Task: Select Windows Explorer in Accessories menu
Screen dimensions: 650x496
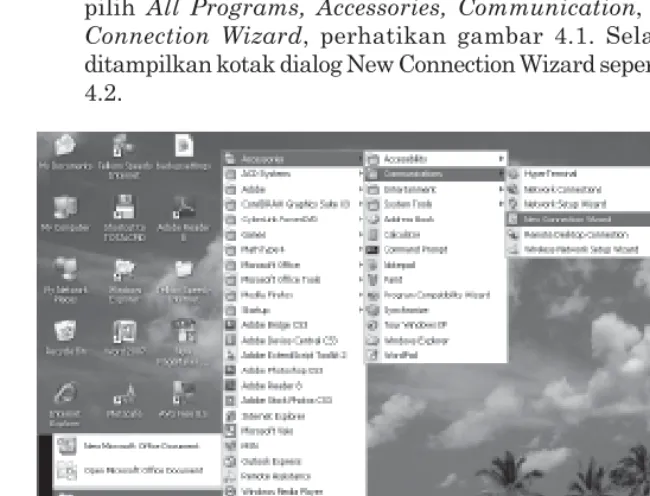Action: pos(435,341)
